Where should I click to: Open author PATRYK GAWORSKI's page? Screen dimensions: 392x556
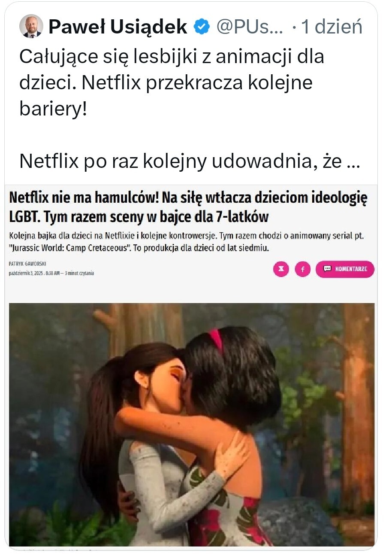click(27, 264)
